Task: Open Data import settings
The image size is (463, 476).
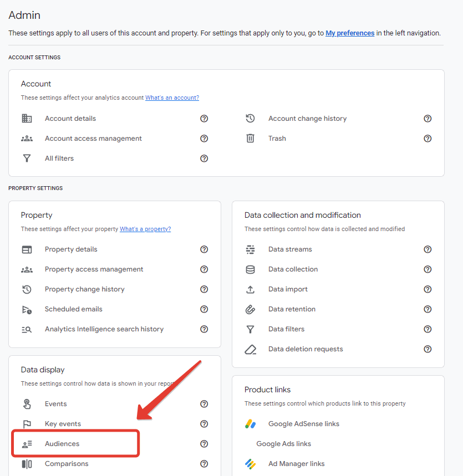Action: tap(288, 289)
